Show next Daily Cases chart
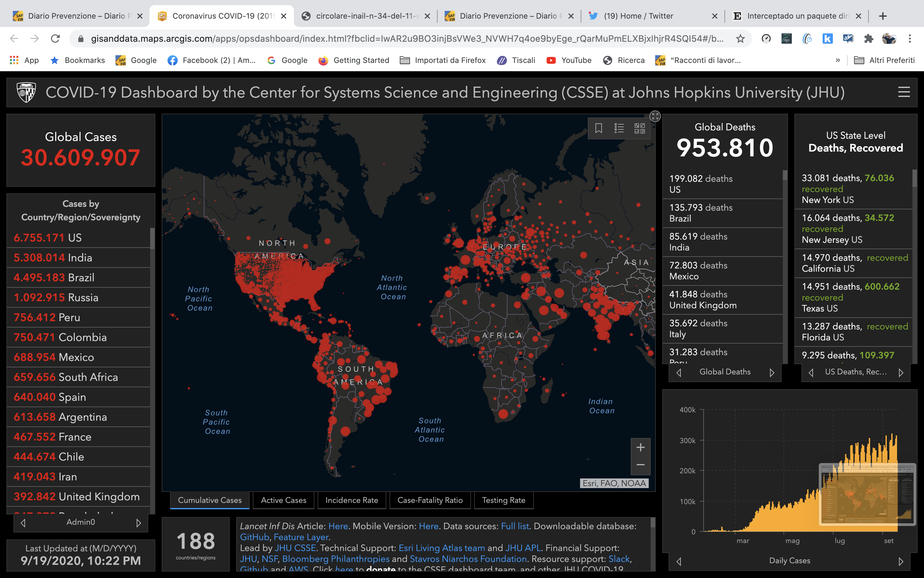 (901, 561)
